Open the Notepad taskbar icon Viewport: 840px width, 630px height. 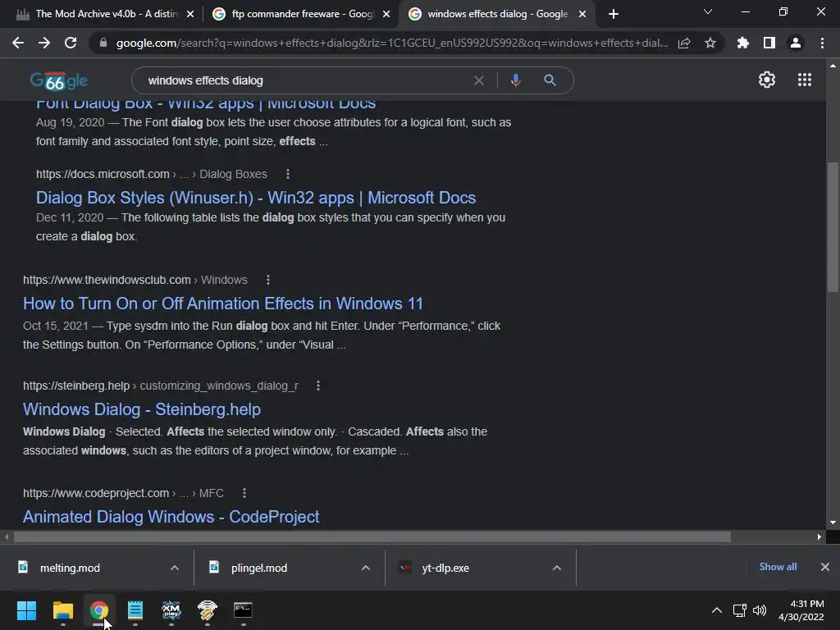tap(135, 610)
